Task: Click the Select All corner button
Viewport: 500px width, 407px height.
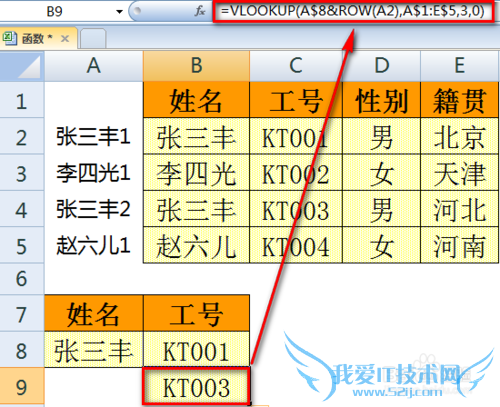Action: pos(22,66)
